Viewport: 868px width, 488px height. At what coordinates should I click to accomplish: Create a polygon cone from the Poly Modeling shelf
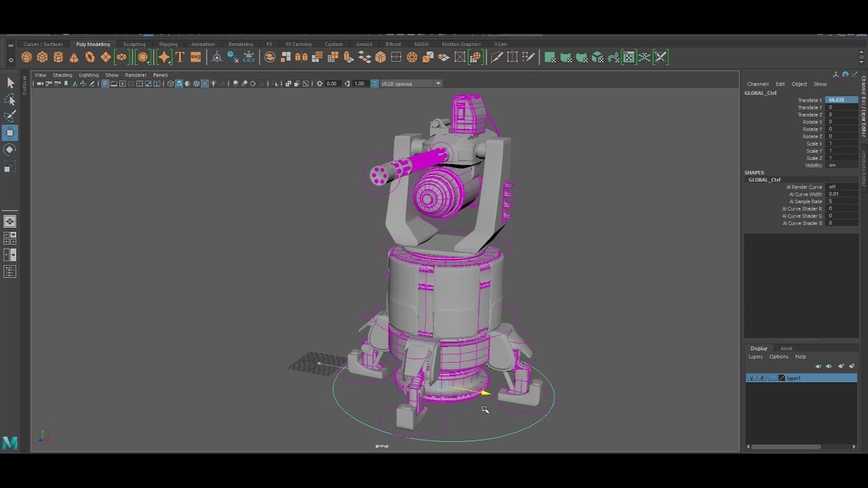(74, 57)
